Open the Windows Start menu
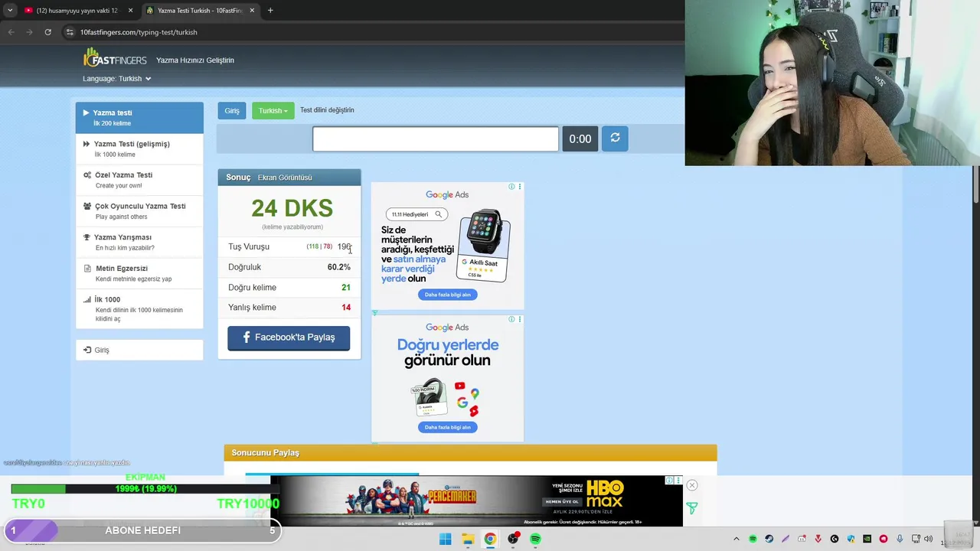 click(445, 539)
